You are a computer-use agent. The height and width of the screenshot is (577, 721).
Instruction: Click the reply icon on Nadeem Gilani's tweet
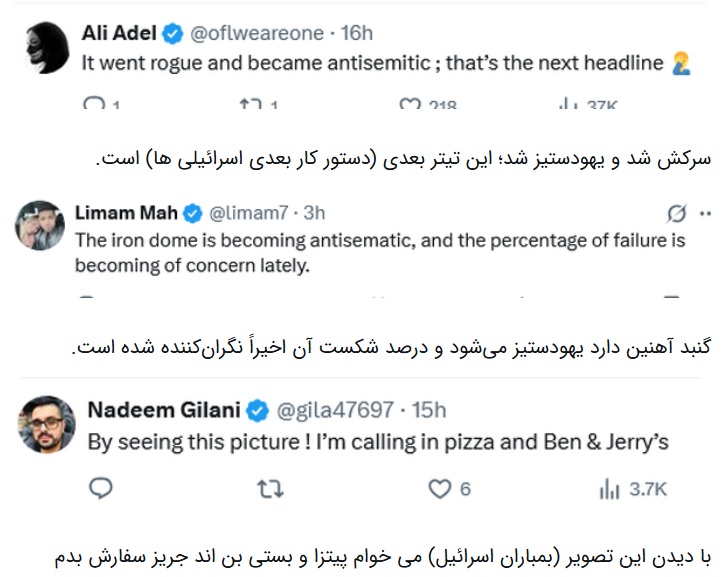tap(101, 487)
